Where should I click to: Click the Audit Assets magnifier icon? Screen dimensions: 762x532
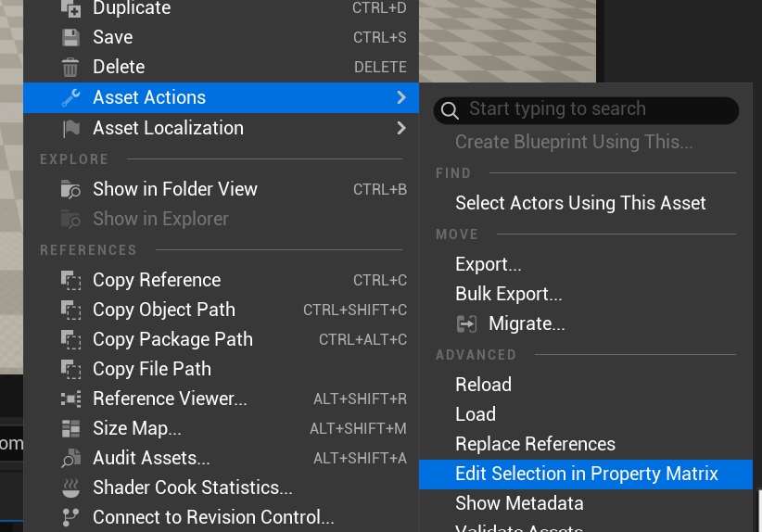pos(70,459)
